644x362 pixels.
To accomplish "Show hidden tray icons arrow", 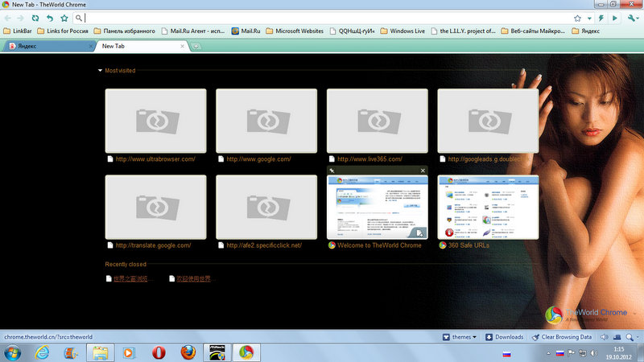I will (x=548, y=353).
